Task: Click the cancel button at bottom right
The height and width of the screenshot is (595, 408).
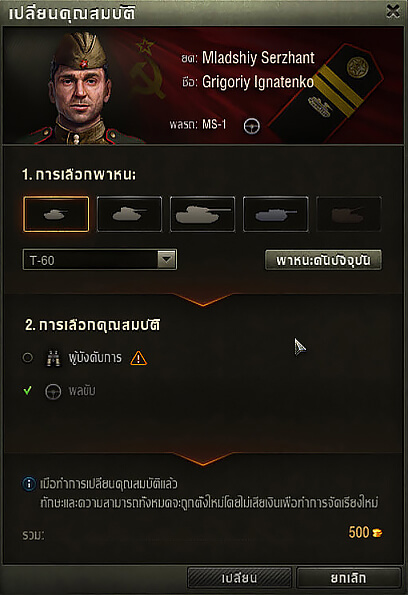Action: (348, 578)
